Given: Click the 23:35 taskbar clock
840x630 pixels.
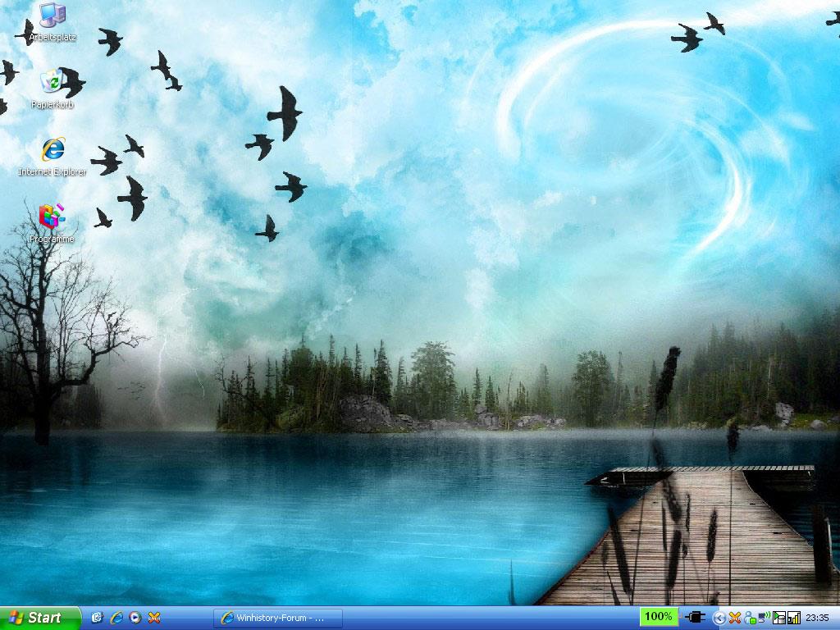Looking at the screenshot, I should tap(817, 618).
